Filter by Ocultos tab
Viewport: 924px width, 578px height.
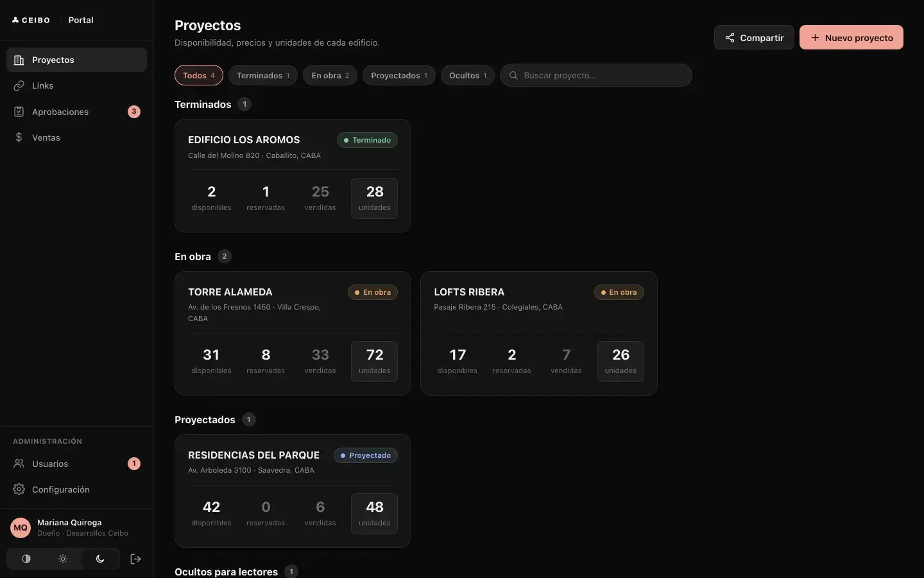pyautogui.click(x=468, y=75)
